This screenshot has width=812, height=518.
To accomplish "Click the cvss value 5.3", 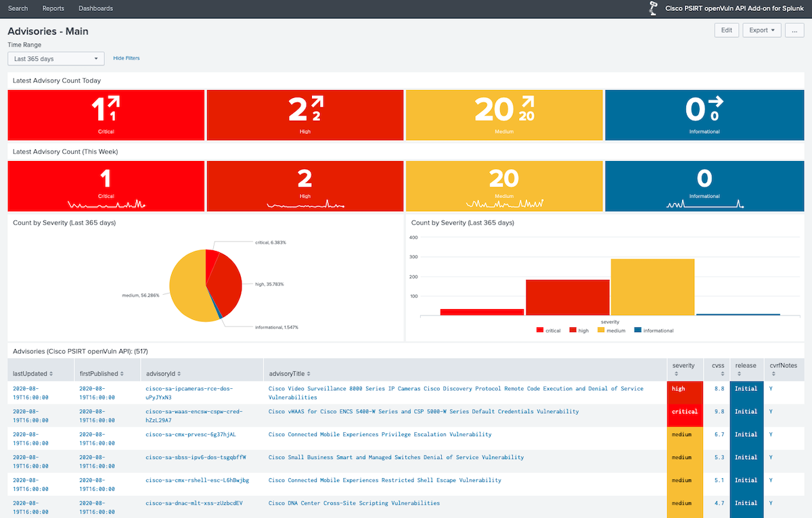I will click(x=719, y=457).
